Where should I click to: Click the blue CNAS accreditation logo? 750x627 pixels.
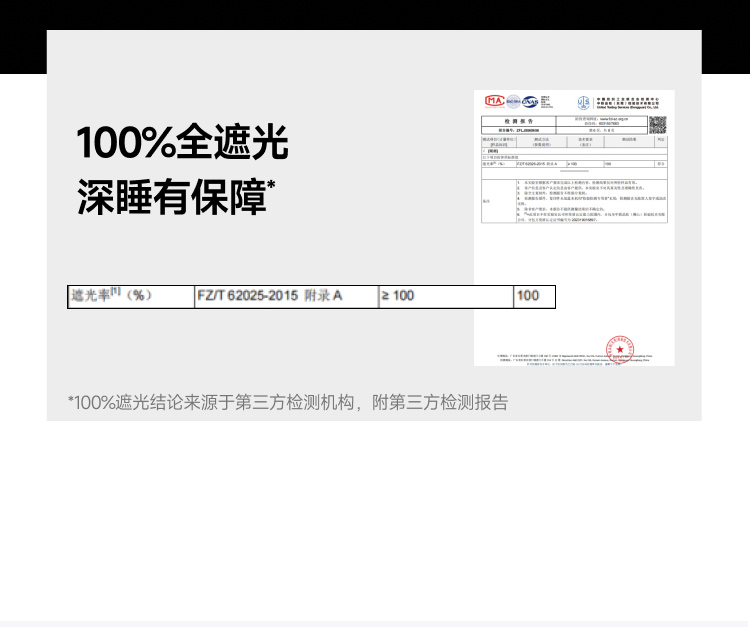(530, 101)
